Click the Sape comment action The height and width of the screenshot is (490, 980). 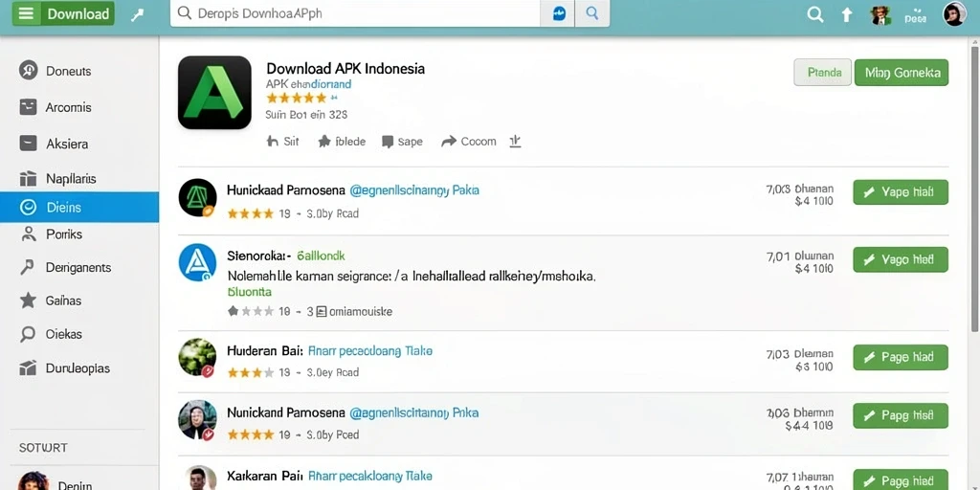pos(402,142)
